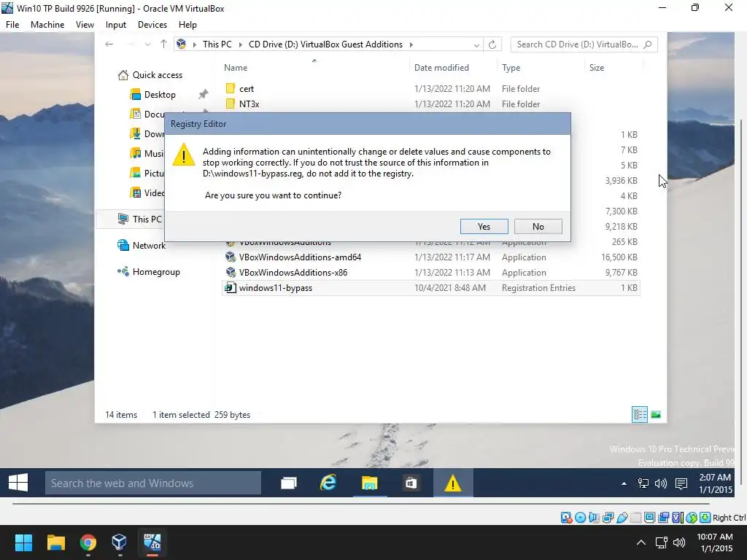Click VirtualBox recording indicator

point(663,518)
